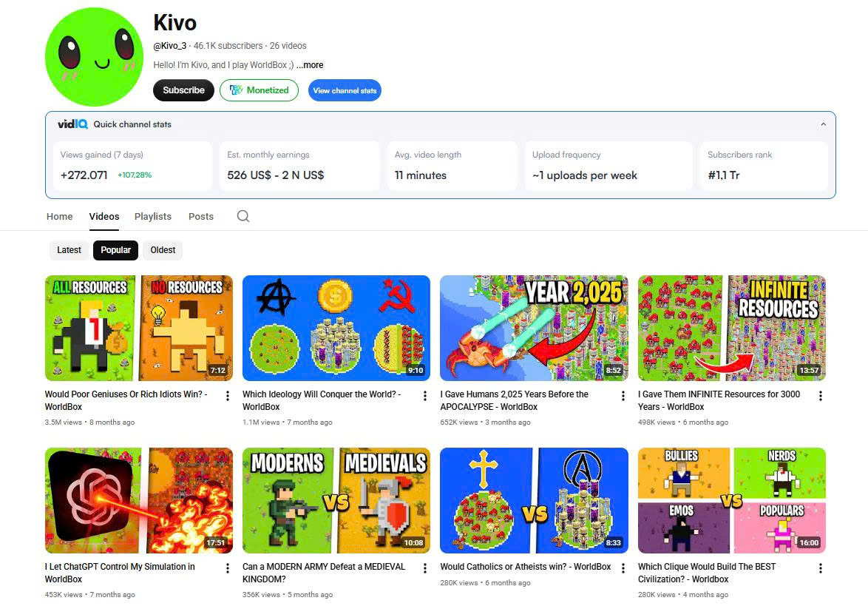Open options menu for 2,025 Years APOCALYPSE video
Viewport: 868px width, 606px height.
pos(623,396)
